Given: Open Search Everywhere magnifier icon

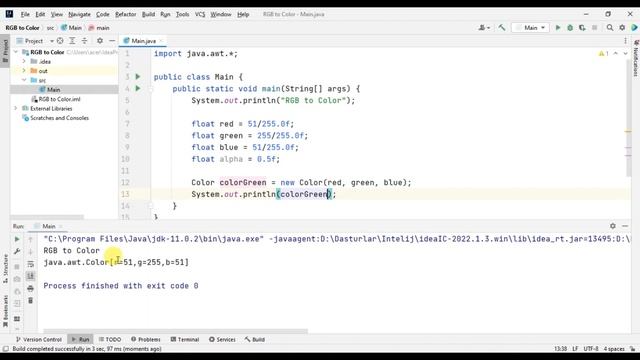Looking at the screenshot, I should tap(610, 28).
